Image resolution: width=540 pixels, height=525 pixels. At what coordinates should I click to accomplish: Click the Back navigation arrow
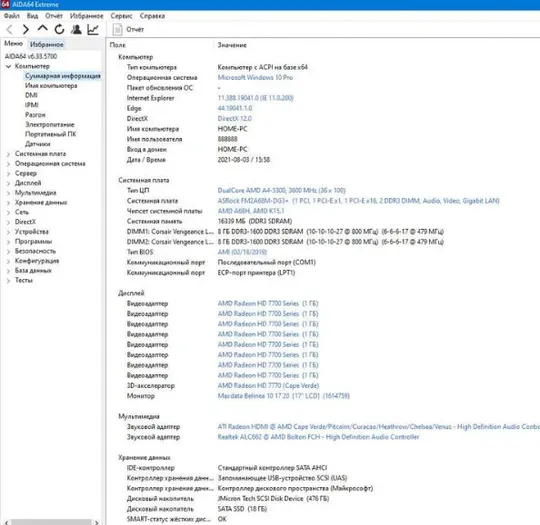click(x=10, y=30)
